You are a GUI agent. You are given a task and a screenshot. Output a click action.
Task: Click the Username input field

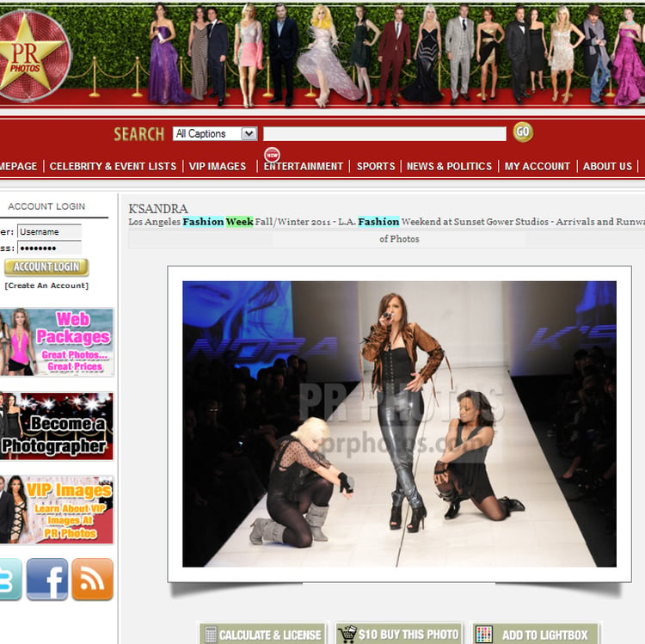[49, 232]
